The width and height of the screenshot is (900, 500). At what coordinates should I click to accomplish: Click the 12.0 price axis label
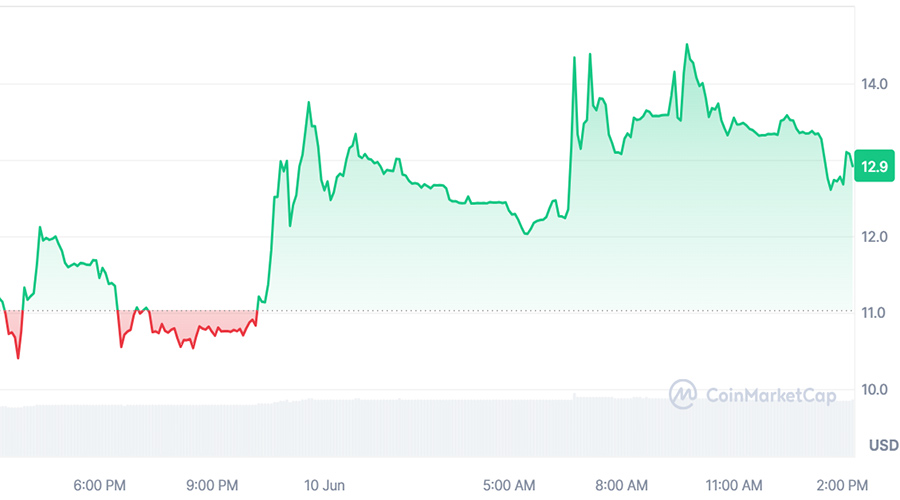click(876, 237)
